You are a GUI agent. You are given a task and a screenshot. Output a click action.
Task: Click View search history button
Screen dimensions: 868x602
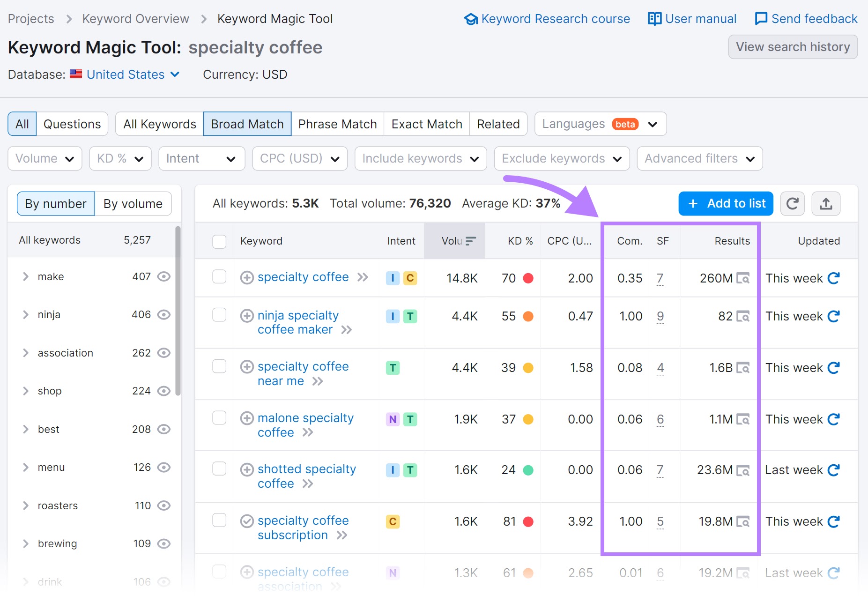pos(793,47)
